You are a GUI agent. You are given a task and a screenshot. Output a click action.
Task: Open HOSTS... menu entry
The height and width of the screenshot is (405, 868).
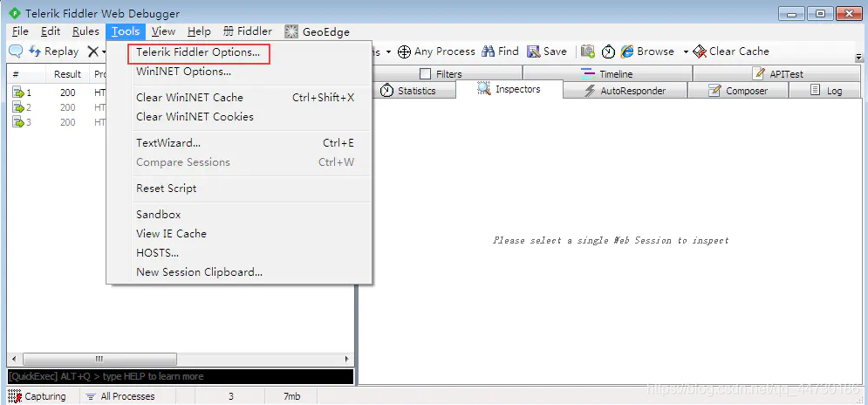239,253
